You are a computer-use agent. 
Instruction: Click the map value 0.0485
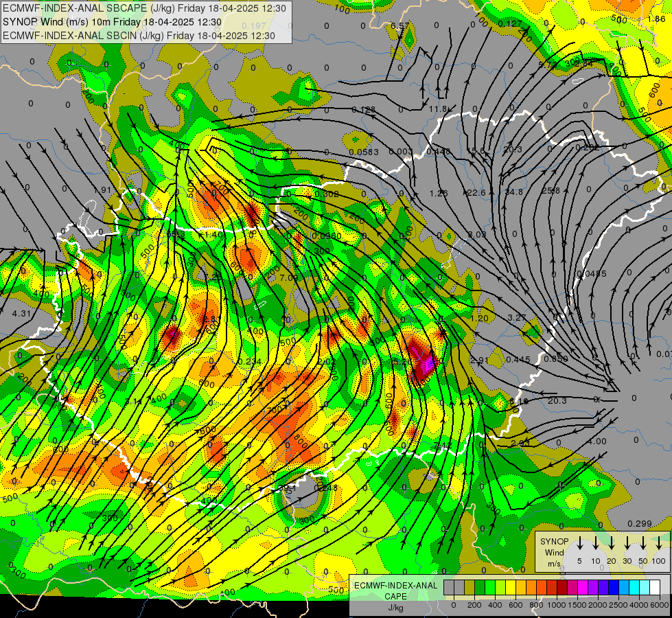pos(592,273)
